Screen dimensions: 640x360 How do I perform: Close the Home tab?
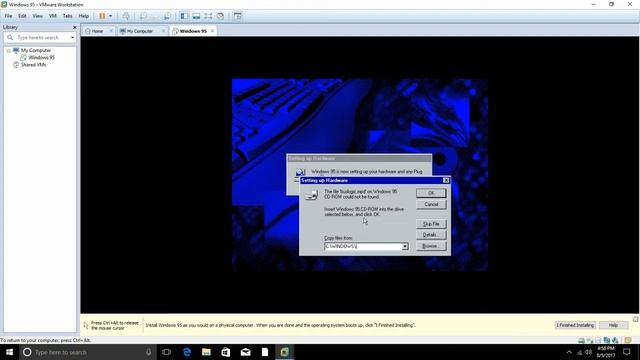click(111, 31)
